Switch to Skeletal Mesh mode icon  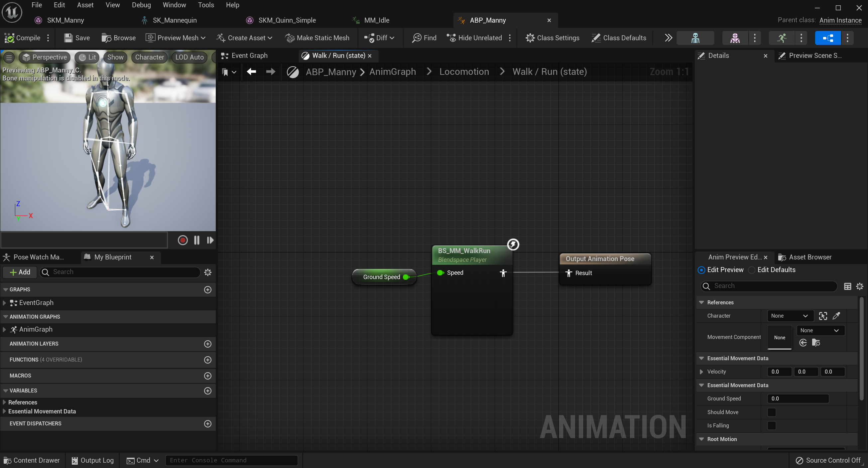[x=735, y=38]
